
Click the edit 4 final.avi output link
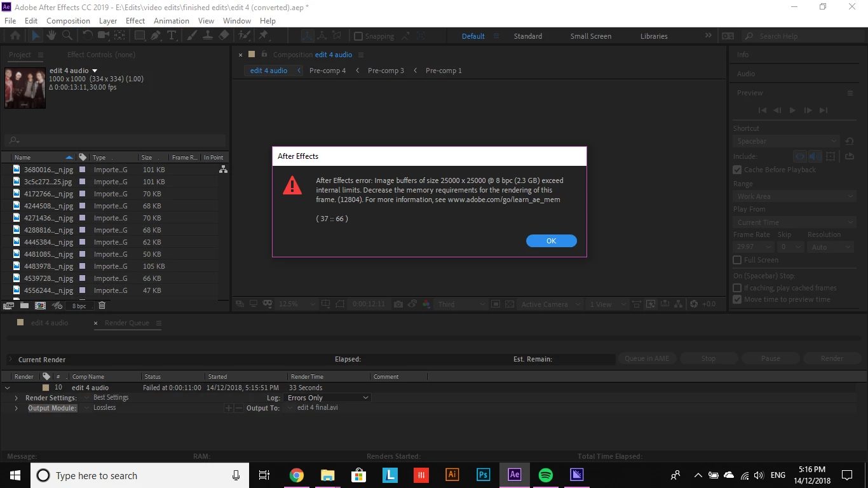(318, 408)
